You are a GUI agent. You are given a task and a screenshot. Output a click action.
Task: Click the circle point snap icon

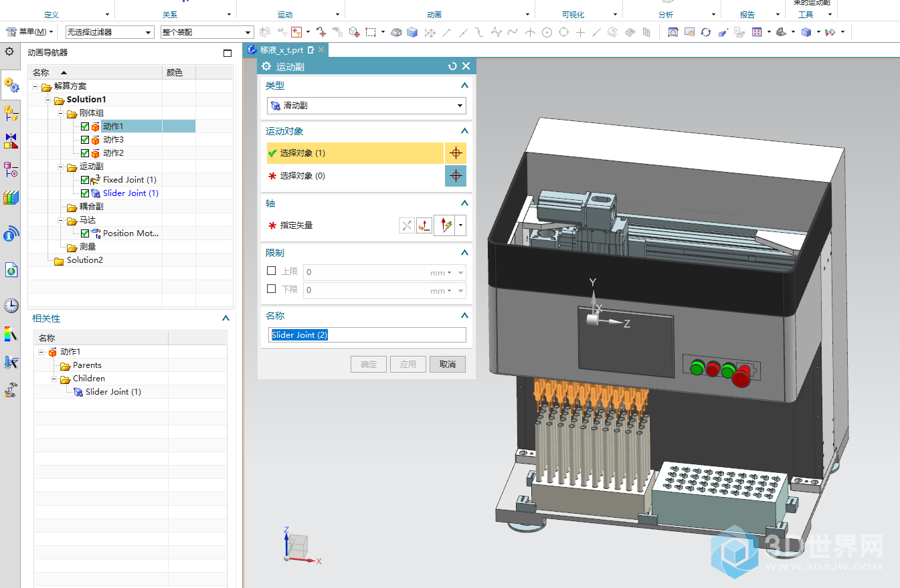(x=547, y=31)
